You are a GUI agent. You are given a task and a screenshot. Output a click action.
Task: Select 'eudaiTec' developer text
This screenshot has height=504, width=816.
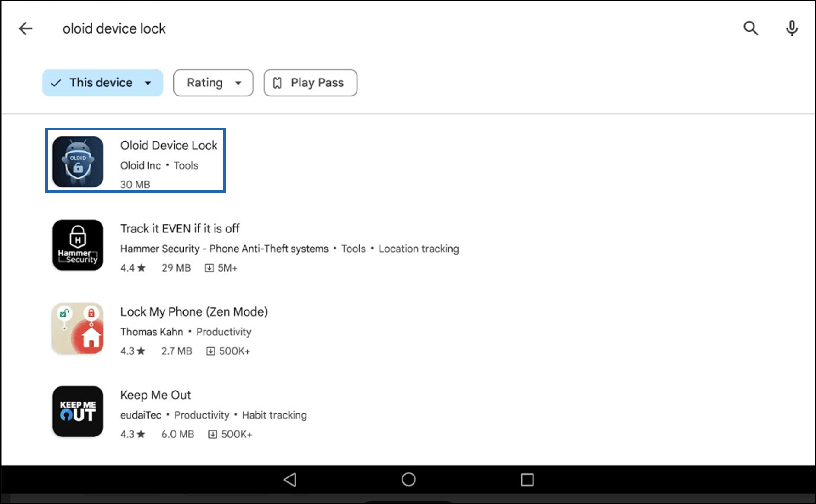[x=141, y=415]
